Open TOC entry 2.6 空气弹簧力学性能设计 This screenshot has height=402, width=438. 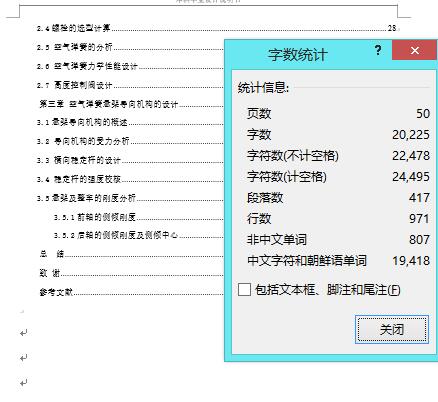coord(87,66)
